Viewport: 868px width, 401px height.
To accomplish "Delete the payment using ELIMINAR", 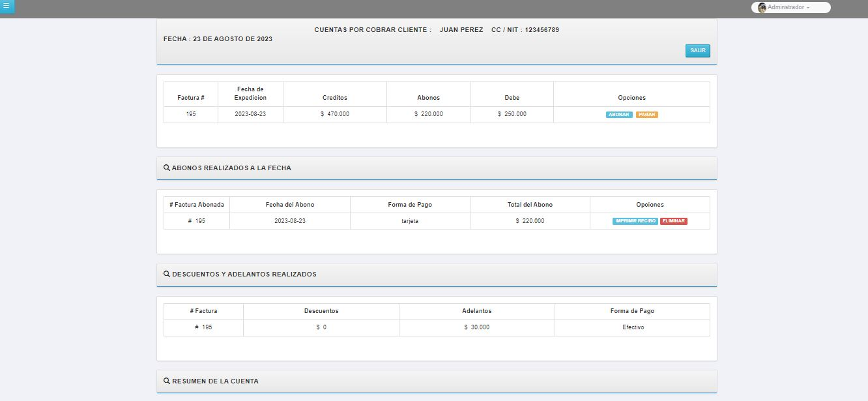I will pos(673,221).
